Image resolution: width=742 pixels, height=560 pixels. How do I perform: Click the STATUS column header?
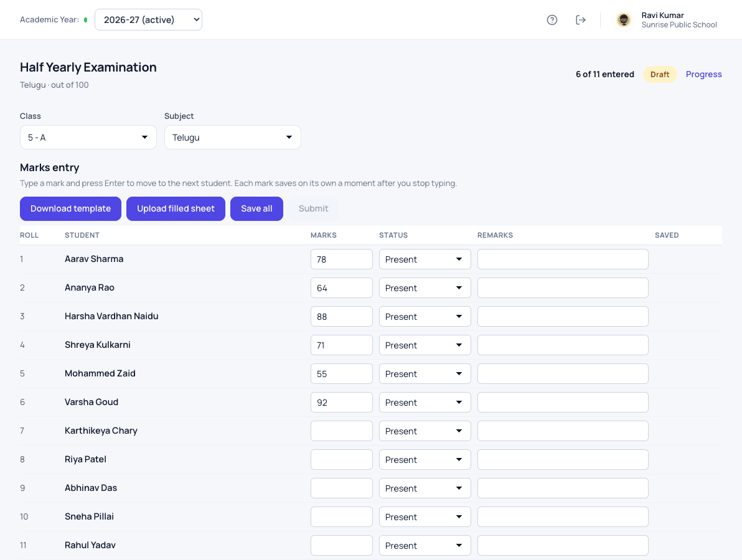tap(393, 235)
